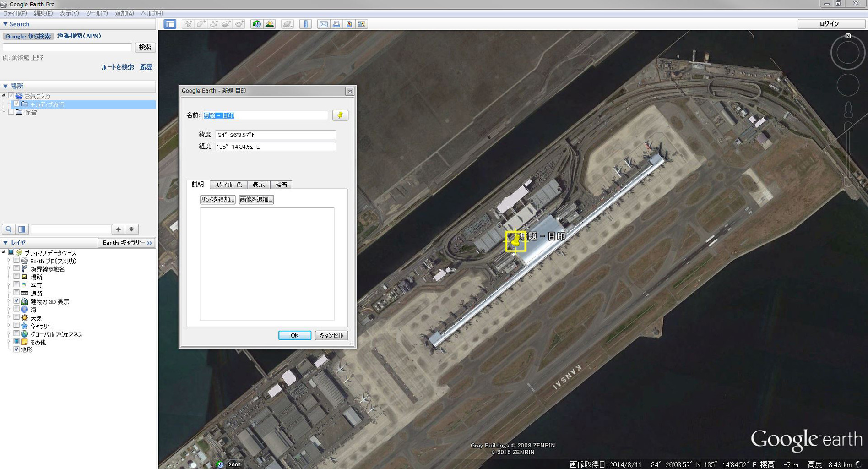Uncheck the 建物の 3D 表示 layer
This screenshot has width=868, height=469.
pyautogui.click(x=16, y=301)
